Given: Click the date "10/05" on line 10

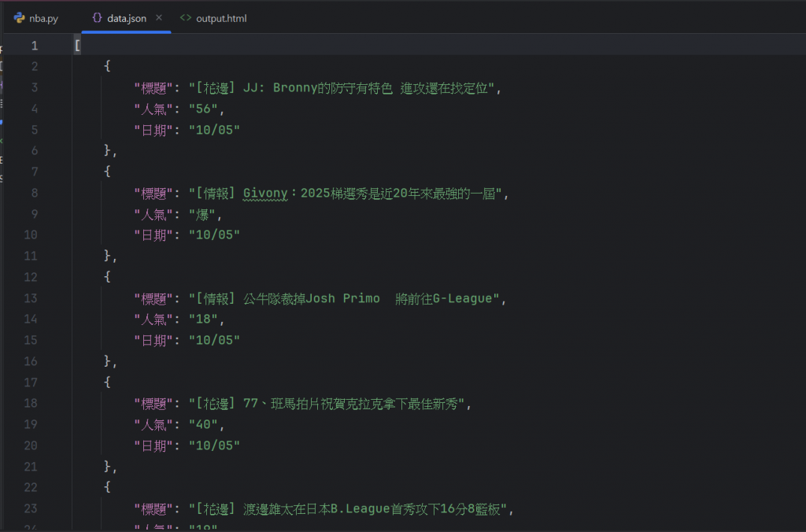Looking at the screenshot, I should (x=214, y=235).
